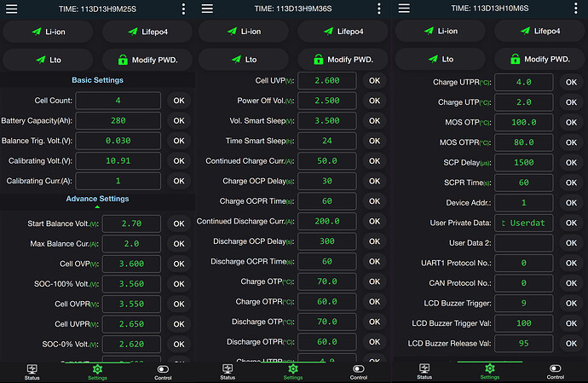Open hamburger menu on the 113D13H9M25S screen
Viewport: 588px width, 383px height.
point(11,9)
